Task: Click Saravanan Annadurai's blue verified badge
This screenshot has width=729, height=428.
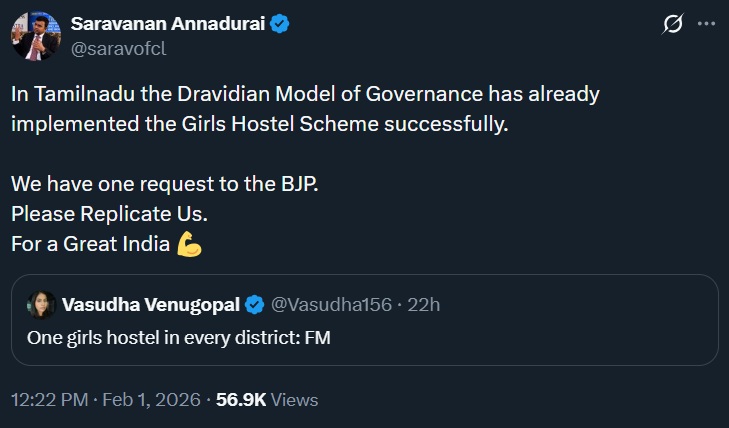Action: click(280, 24)
